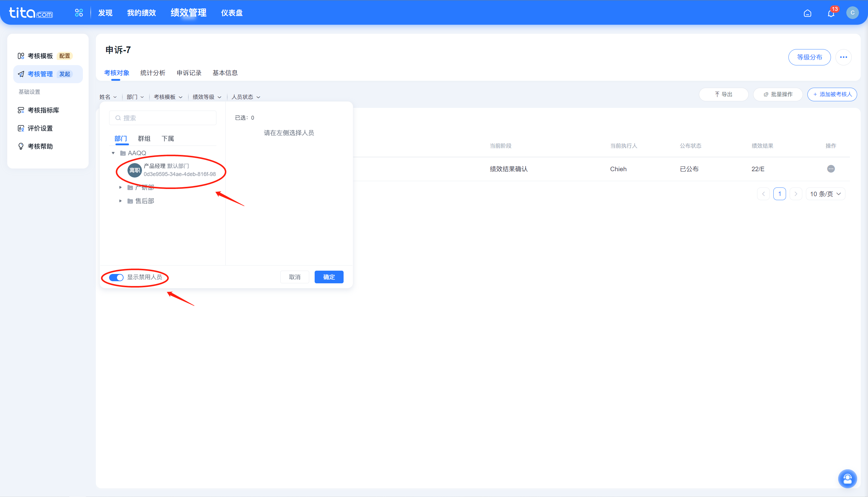The image size is (868, 497).
Task: Open the 仪表盘 top menu
Action: [x=232, y=13]
